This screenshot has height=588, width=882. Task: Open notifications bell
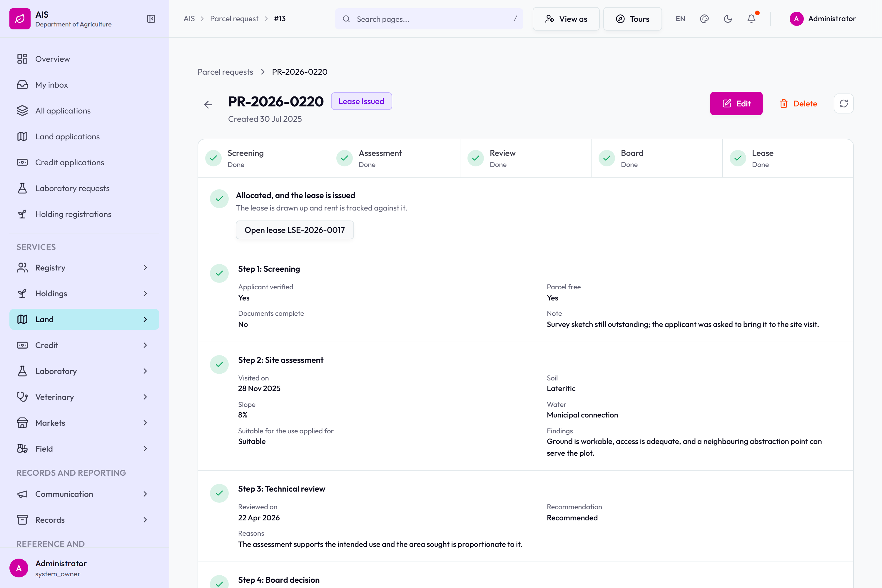click(x=751, y=19)
